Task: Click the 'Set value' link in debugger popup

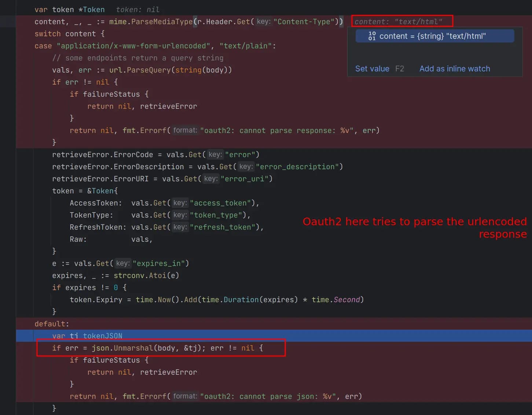Action: coord(372,68)
